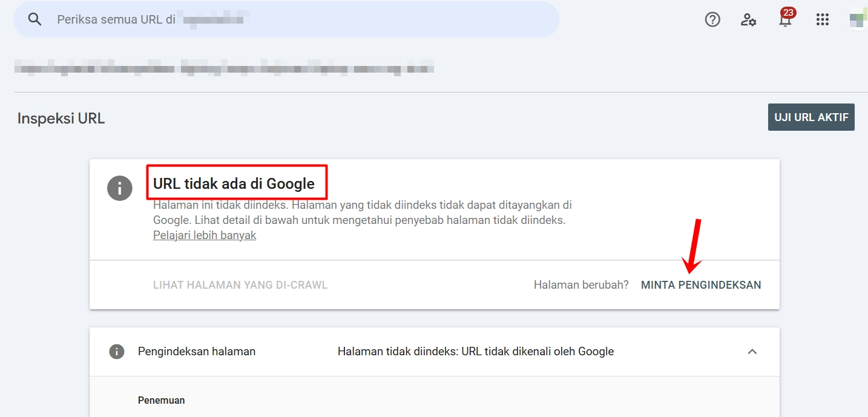The image size is (868, 417).
Task: Click 'Halaman tidak diindeks: URL tidak dikenali' text
Action: pyautogui.click(x=476, y=351)
